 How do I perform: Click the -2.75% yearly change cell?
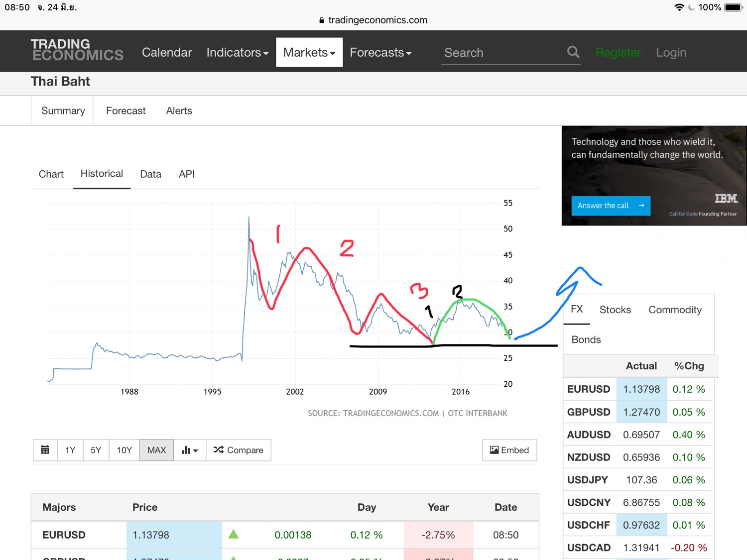tap(438, 535)
